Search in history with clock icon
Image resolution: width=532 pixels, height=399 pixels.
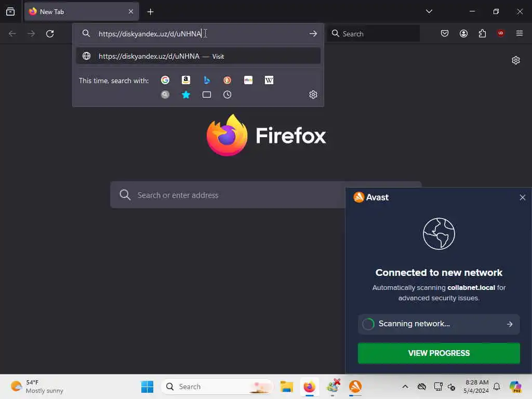point(228,95)
